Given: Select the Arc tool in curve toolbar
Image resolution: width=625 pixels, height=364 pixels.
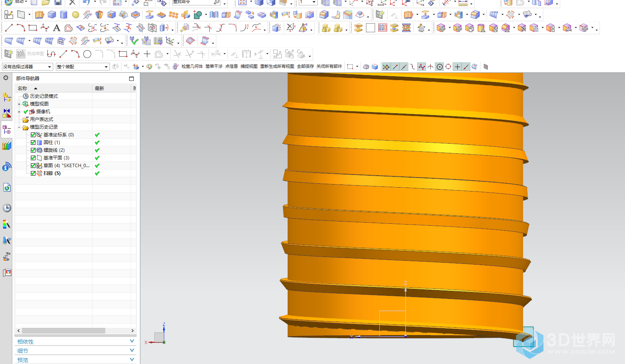Looking at the screenshot, I should click(21, 28).
